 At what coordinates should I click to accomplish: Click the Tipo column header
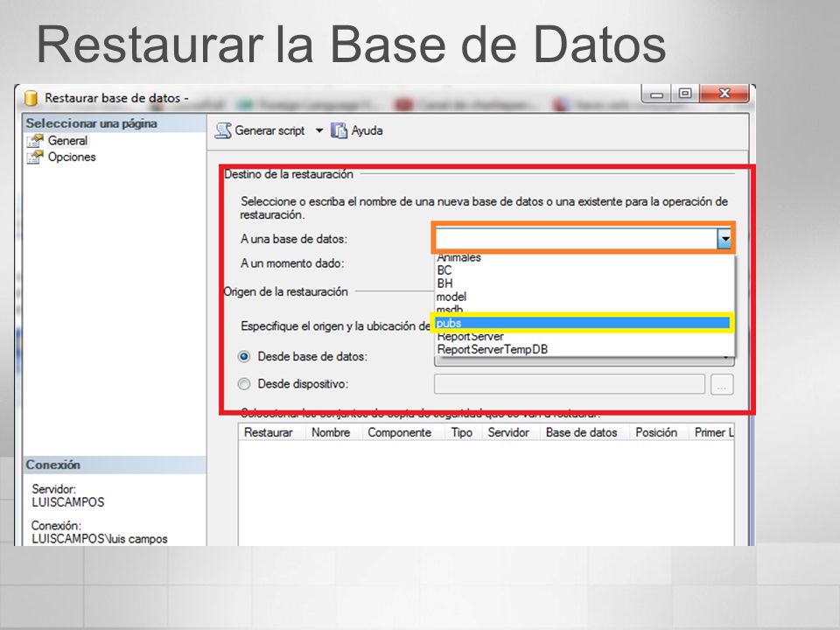(463, 432)
